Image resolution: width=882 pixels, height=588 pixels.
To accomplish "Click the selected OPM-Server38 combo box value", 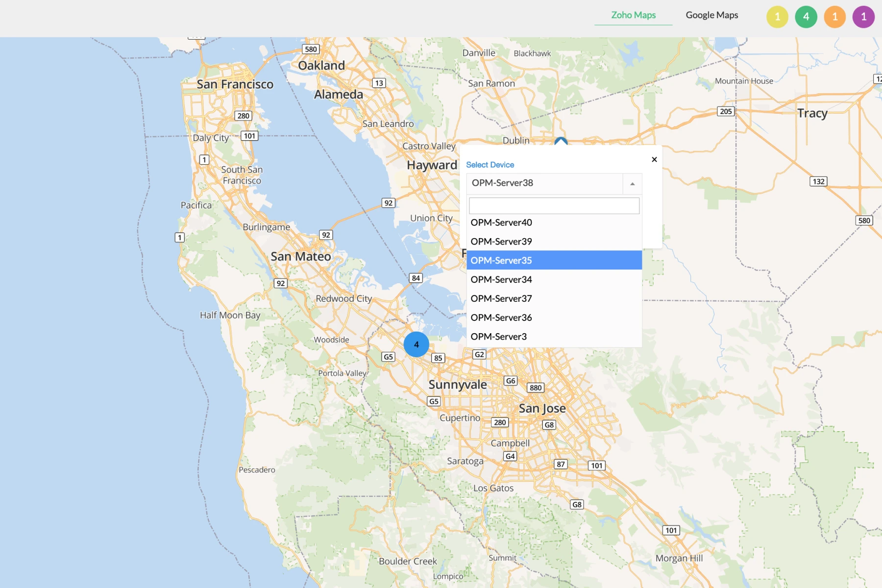I will [x=544, y=183].
